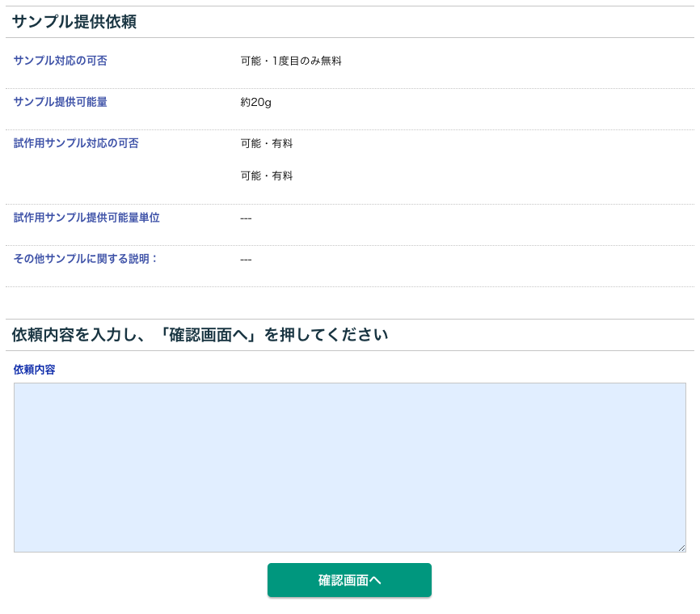Click the 依頼内容 field label
The height and width of the screenshot is (614, 700).
[x=35, y=369]
